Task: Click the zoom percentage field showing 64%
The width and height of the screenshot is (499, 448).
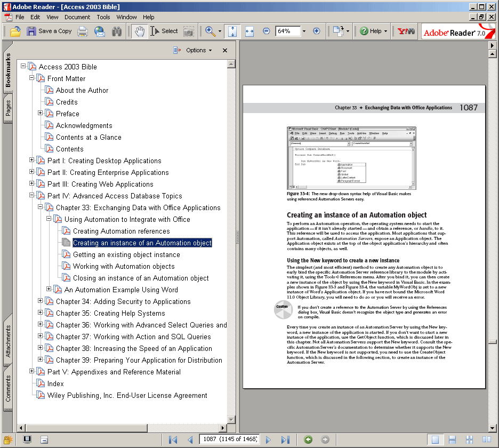Action: 288,31
